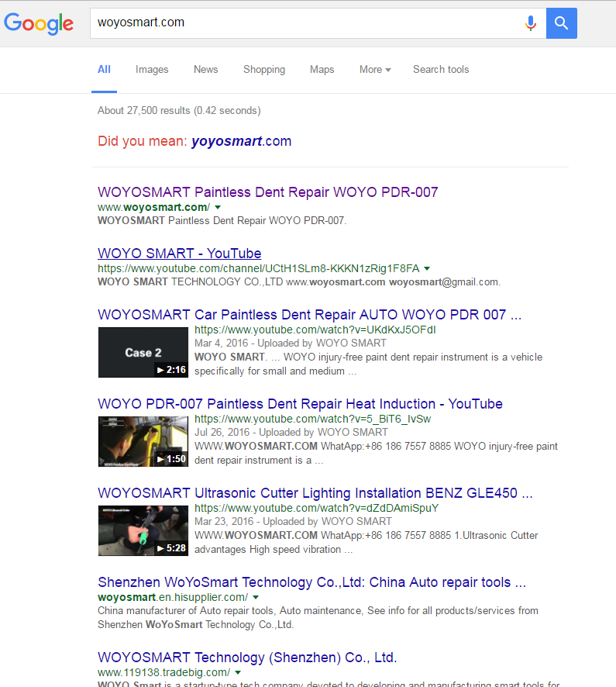Click the About 27,500 results text
The width and height of the screenshot is (616, 687).
point(179,110)
